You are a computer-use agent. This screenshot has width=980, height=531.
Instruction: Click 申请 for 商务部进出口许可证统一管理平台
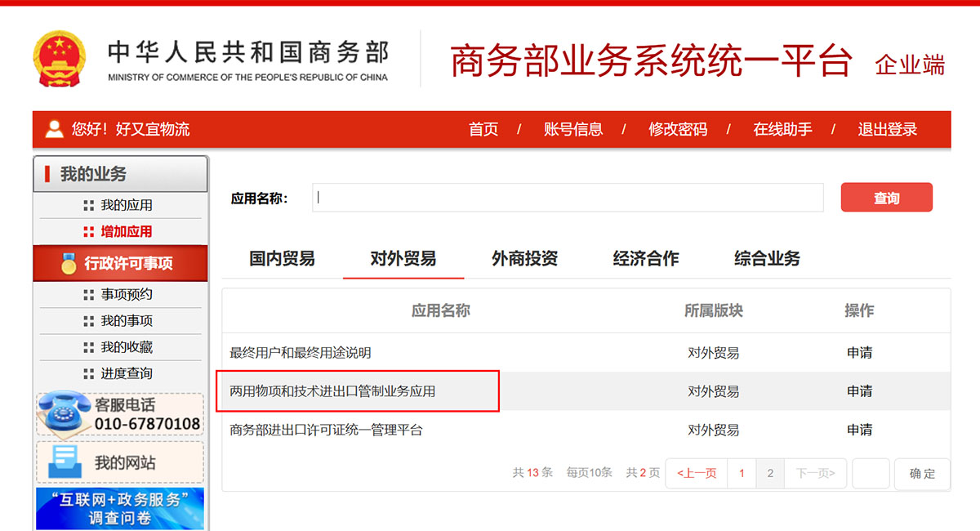click(x=859, y=430)
